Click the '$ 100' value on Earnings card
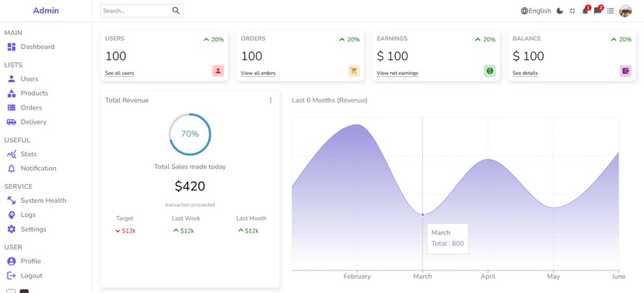The image size is (644, 293). pyautogui.click(x=392, y=56)
